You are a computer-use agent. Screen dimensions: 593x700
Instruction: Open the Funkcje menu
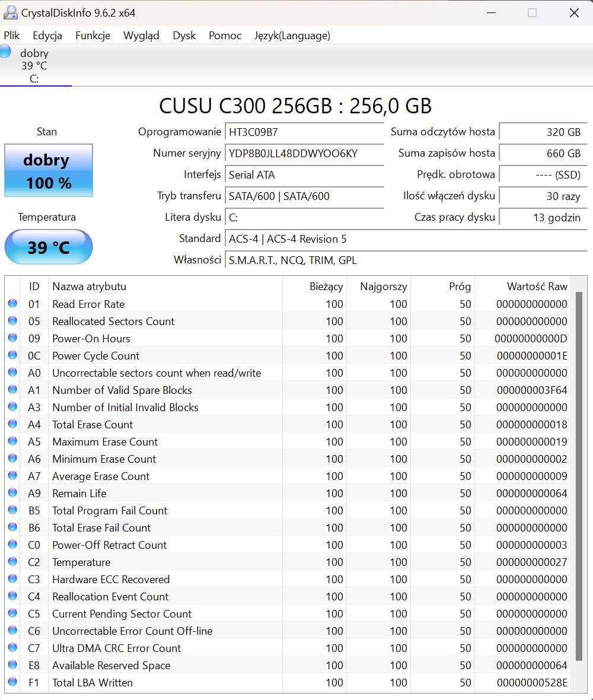(x=93, y=36)
